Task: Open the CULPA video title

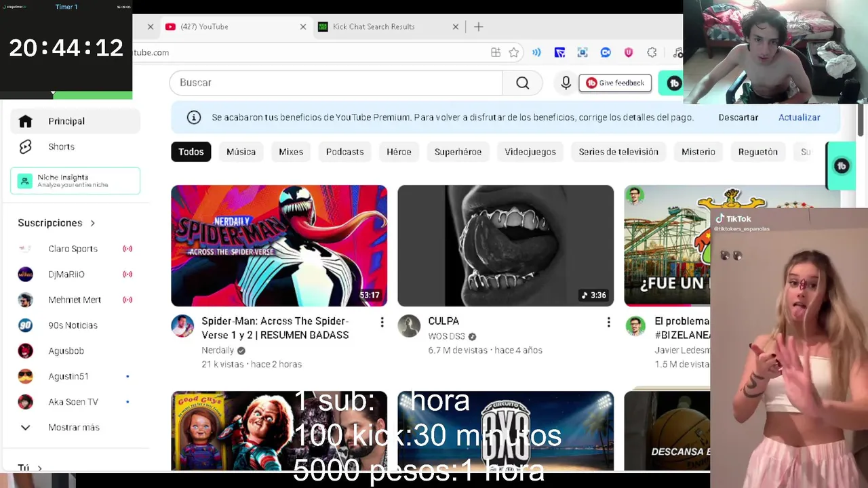Action: pos(443,321)
